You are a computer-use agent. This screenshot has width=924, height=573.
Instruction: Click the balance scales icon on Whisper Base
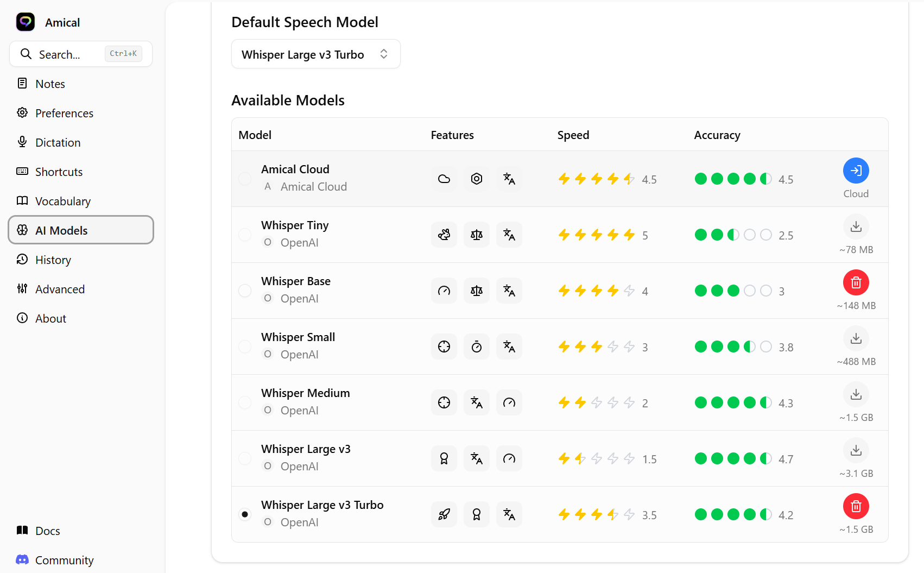[x=477, y=291]
